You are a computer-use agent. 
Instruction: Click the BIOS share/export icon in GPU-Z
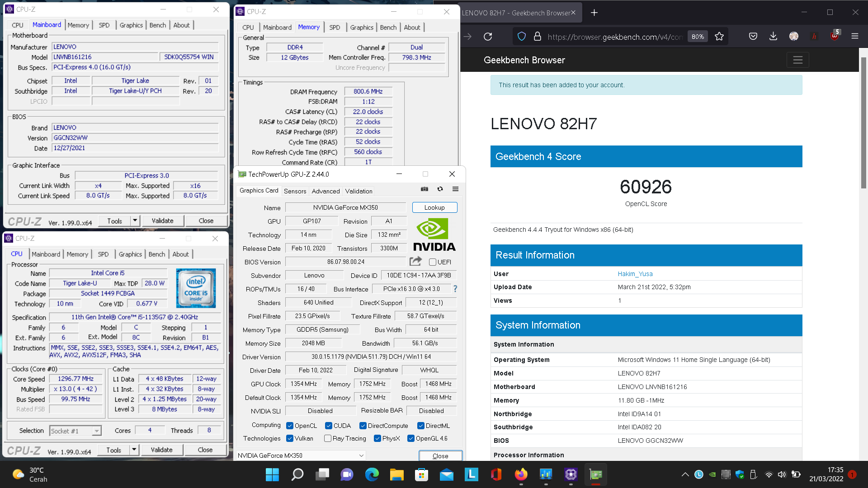(x=415, y=261)
